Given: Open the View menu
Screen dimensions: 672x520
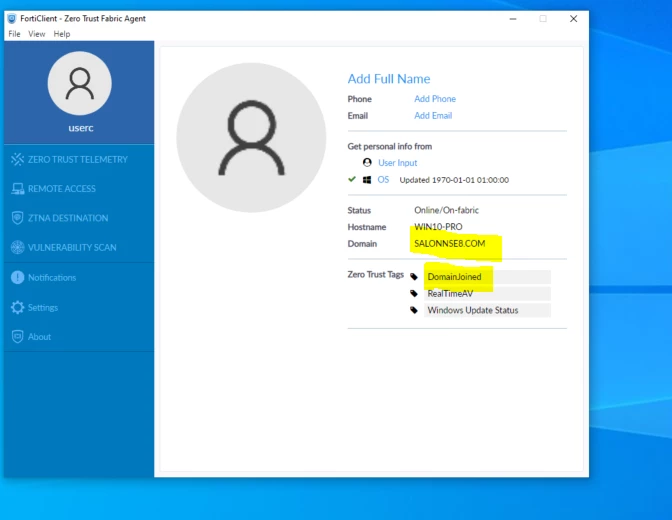Looking at the screenshot, I should coord(37,34).
